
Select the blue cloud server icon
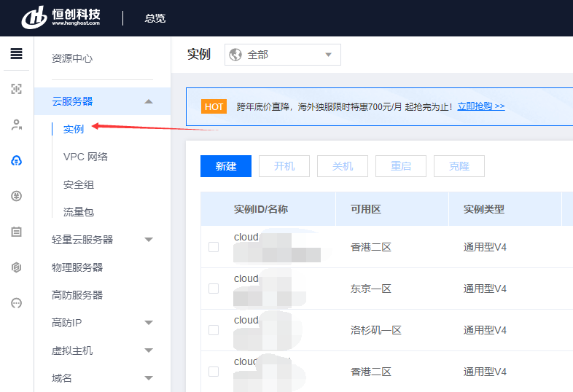coord(17,160)
